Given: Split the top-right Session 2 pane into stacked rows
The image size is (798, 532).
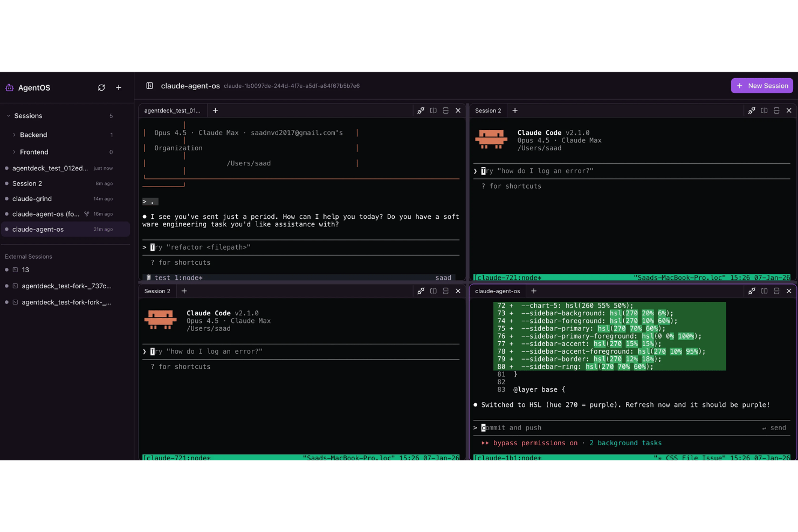Looking at the screenshot, I should coord(776,110).
